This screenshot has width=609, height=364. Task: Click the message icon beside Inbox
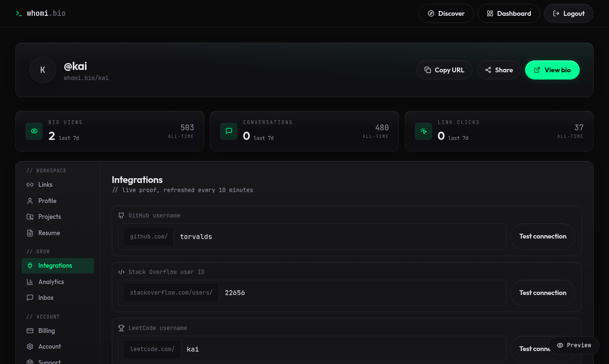pyautogui.click(x=30, y=297)
